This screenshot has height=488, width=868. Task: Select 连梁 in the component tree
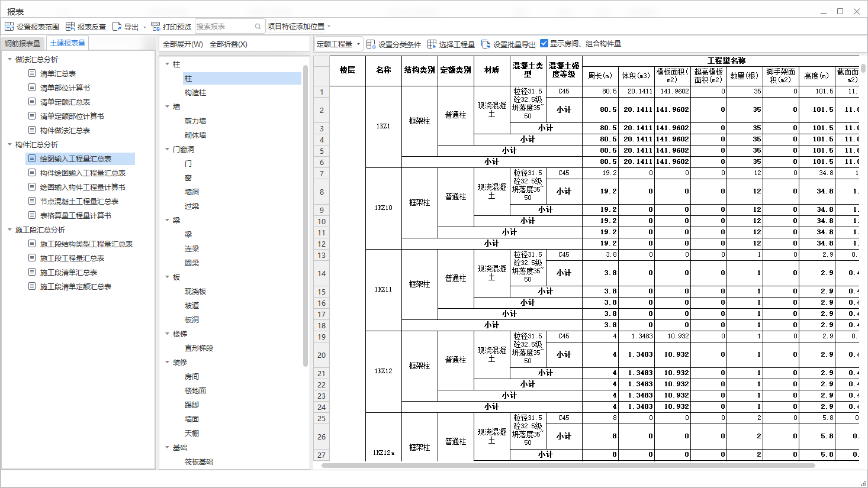tap(192, 249)
